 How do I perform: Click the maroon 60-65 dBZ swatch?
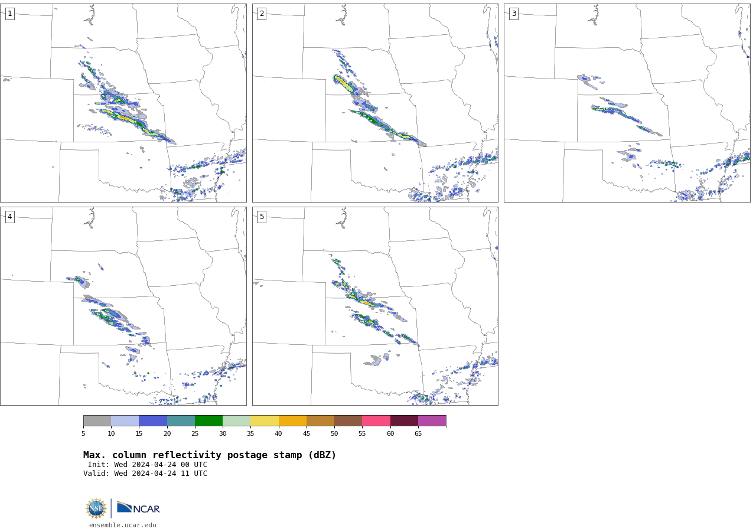coord(404,421)
